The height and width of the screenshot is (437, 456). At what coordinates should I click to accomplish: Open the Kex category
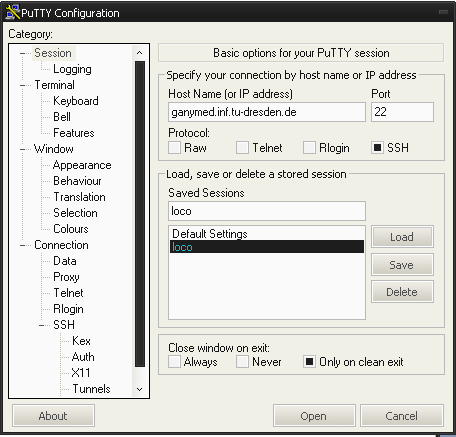pos(81,341)
